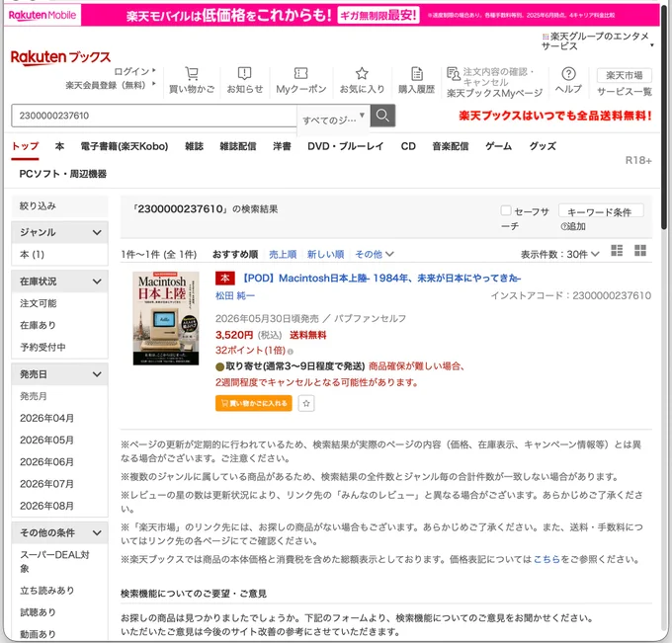Open author 松田 純一 link
The height and width of the screenshot is (643, 672).
235,295
